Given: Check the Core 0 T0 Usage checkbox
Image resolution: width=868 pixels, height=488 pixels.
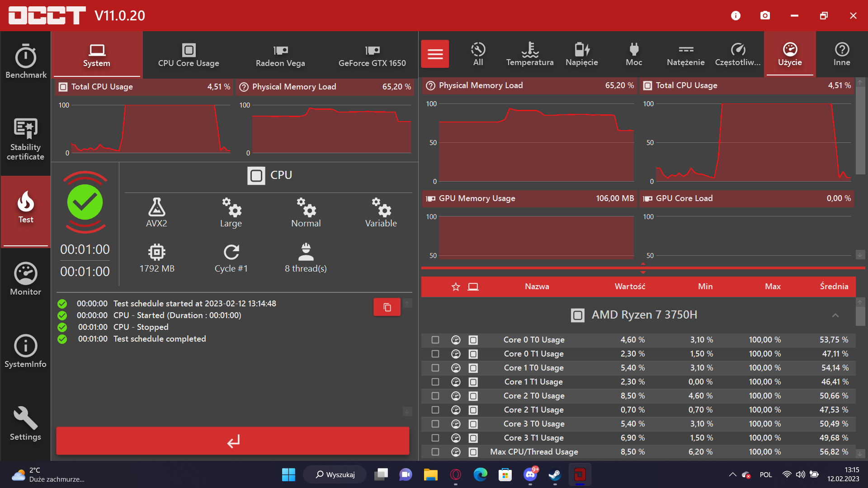Looking at the screenshot, I should (x=435, y=340).
